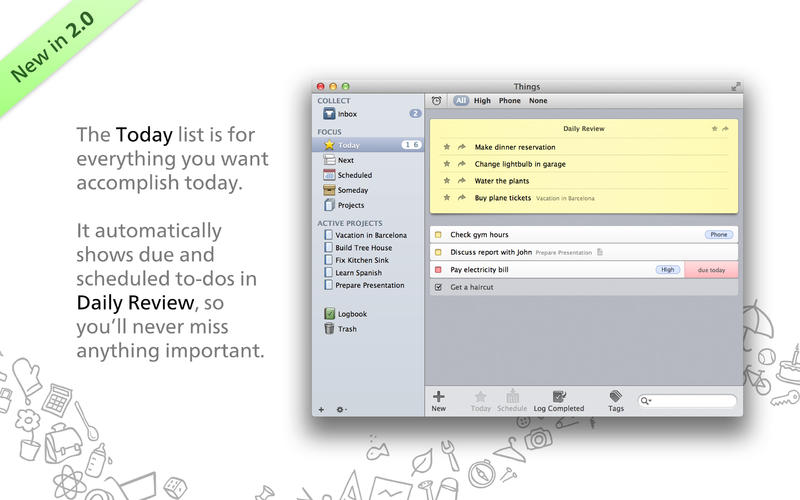Viewport: 800px width, 500px height.
Task: Postpone Buy plane tickets with arrow
Action: click(461, 197)
